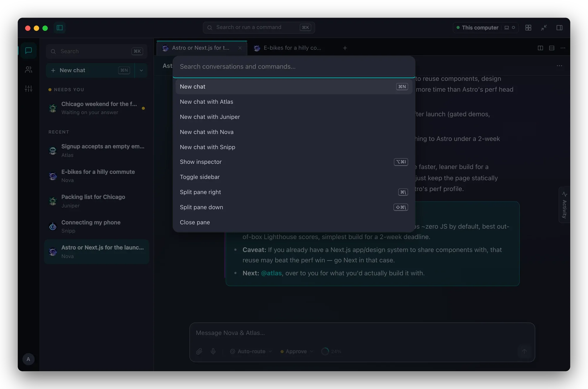Open the Activity side panel

(x=564, y=205)
